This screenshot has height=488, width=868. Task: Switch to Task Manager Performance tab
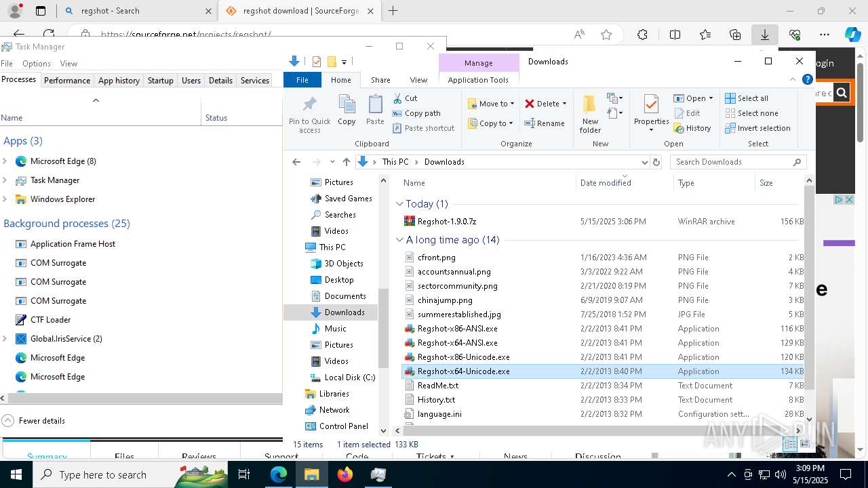67,80
